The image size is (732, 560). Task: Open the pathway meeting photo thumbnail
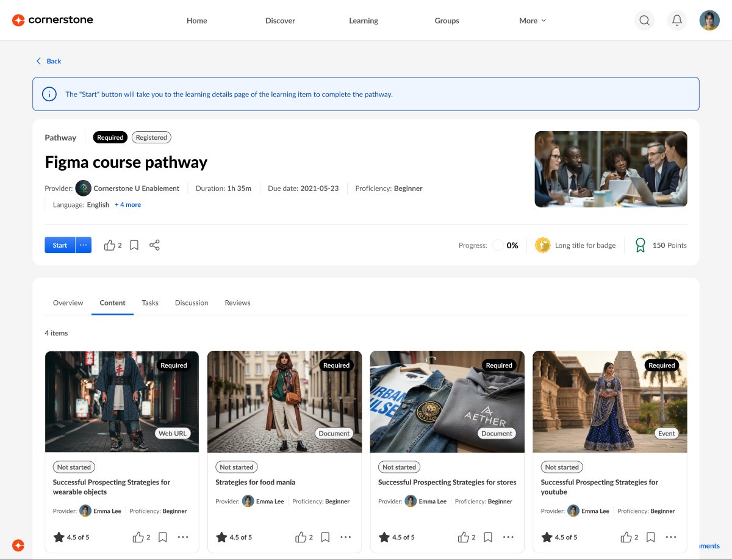(x=611, y=169)
